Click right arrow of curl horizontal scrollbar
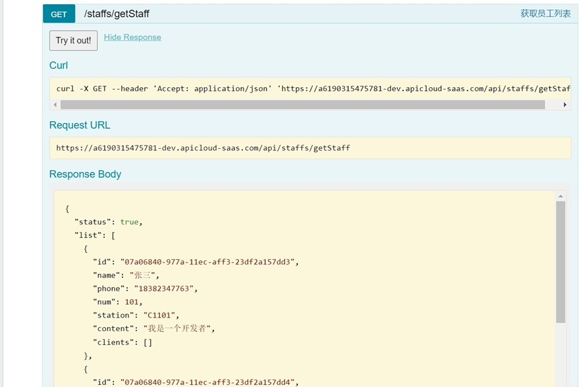The width and height of the screenshot is (588, 387). (x=565, y=105)
